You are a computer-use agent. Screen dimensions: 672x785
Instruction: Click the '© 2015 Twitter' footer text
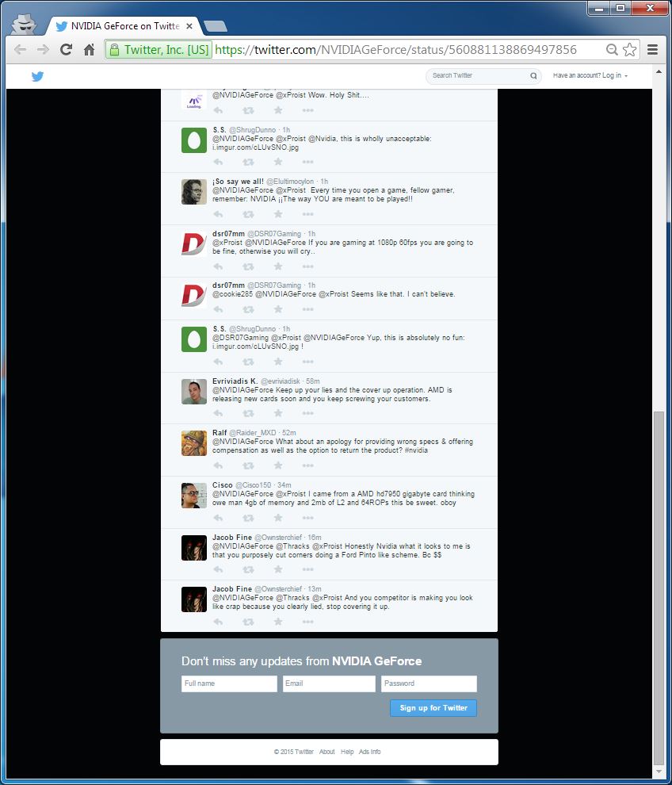(294, 752)
